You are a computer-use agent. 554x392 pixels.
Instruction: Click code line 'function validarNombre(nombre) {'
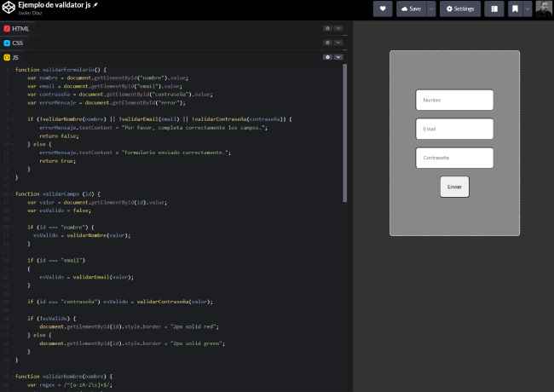coord(64,377)
